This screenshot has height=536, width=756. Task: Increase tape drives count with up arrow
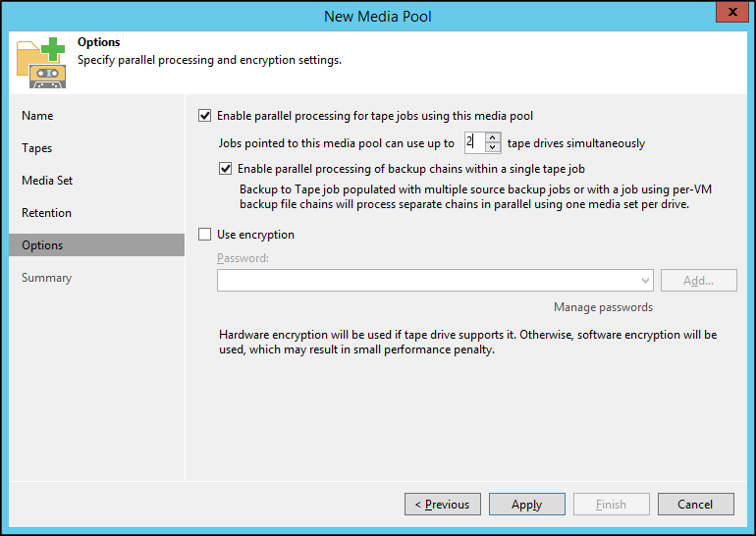(x=493, y=137)
